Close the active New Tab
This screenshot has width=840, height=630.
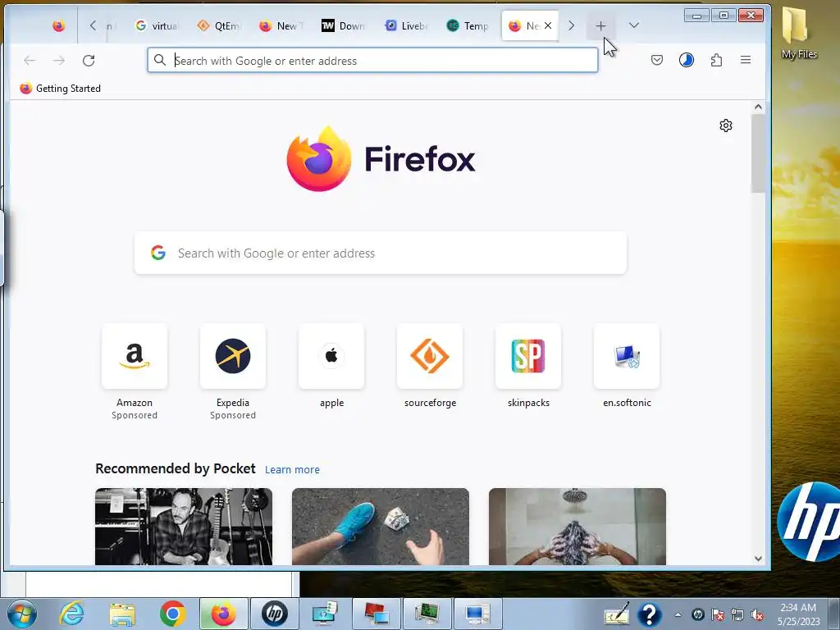tap(548, 25)
